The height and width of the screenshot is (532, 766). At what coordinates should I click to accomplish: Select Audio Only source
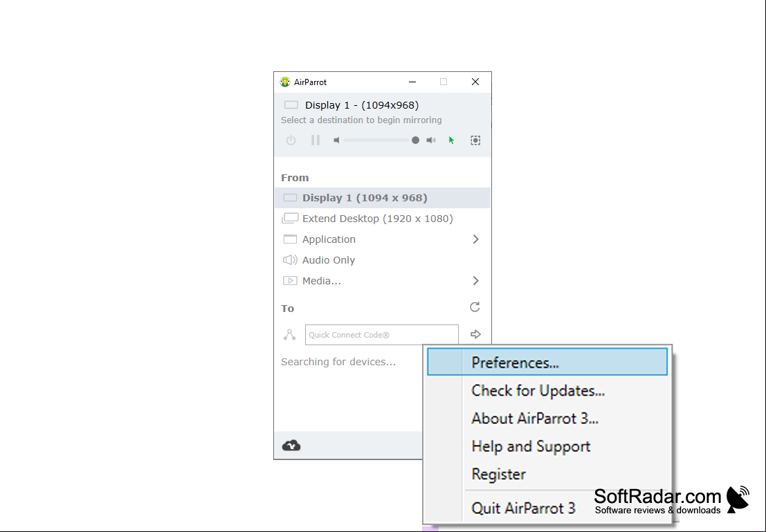point(383,260)
